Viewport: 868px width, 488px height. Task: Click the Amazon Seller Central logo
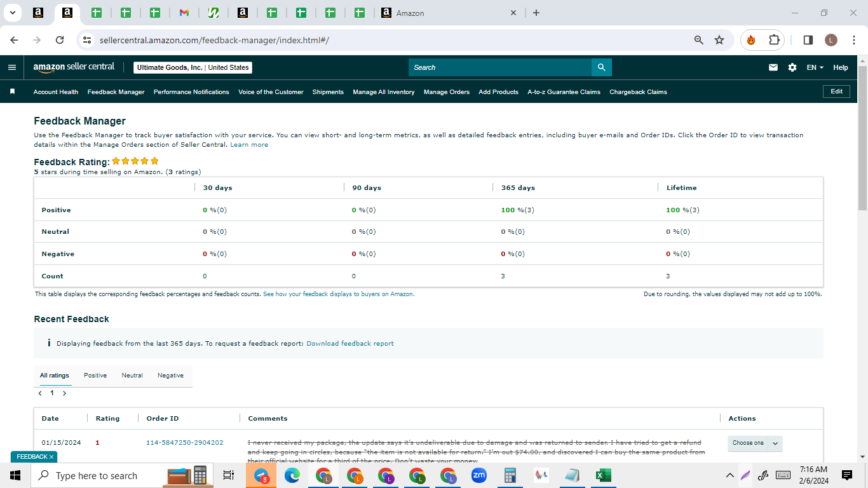[x=74, y=67]
